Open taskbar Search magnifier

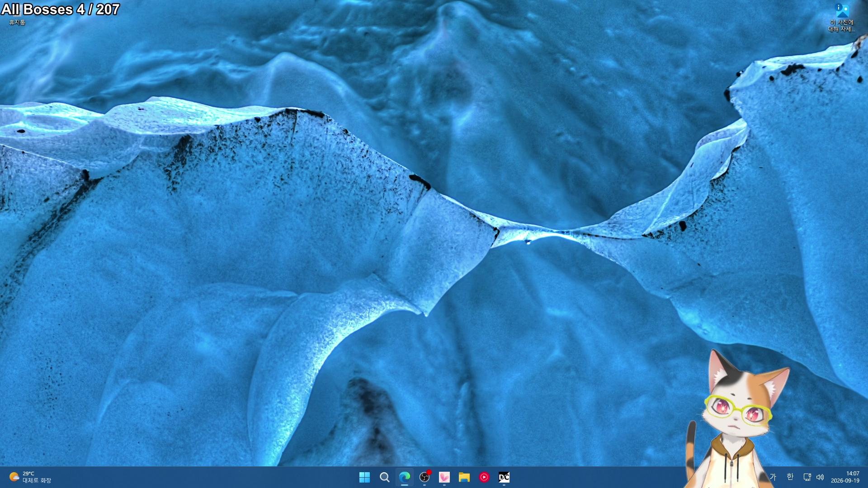tap(384, 477)
